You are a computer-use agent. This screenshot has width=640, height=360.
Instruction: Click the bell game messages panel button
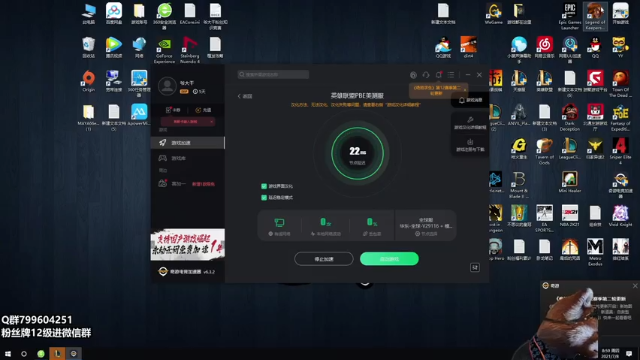470,100
